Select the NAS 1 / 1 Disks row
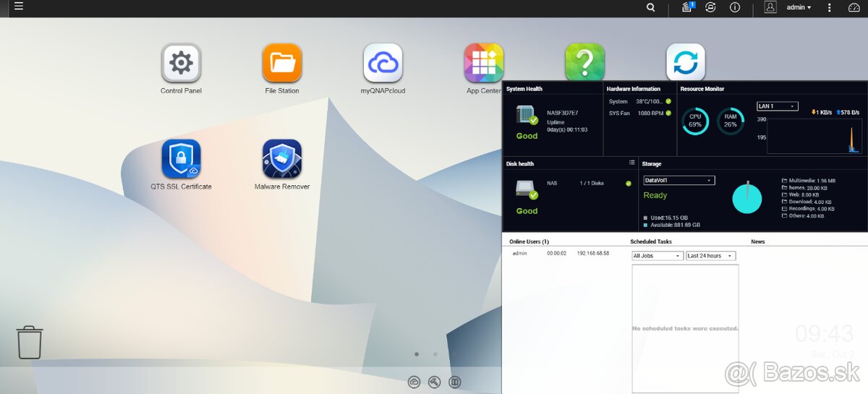The height and width of the screenshot is (394, 868). [590, 184]
